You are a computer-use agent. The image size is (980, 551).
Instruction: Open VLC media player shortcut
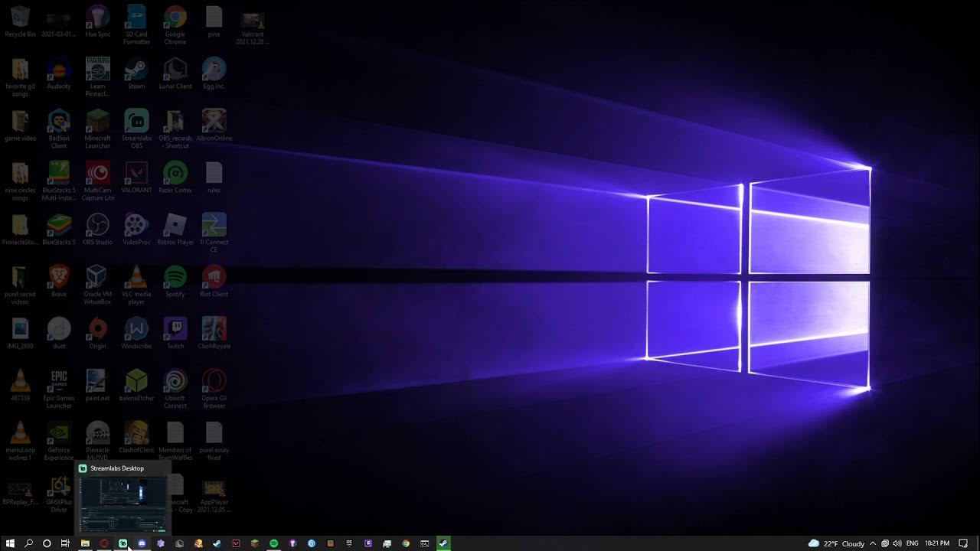point(136,285)
